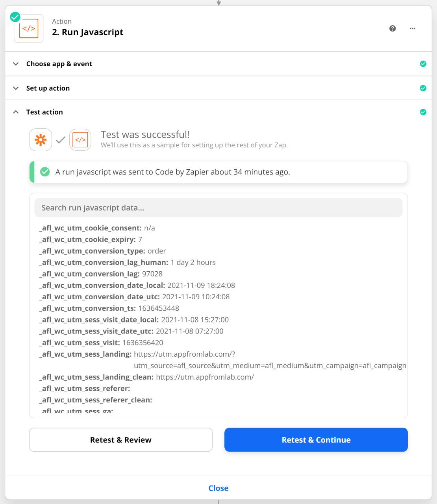The width and height of the screenshot is (437, 504).
Task: Click the Retest & Continue button
Action: tap(316, 440)
